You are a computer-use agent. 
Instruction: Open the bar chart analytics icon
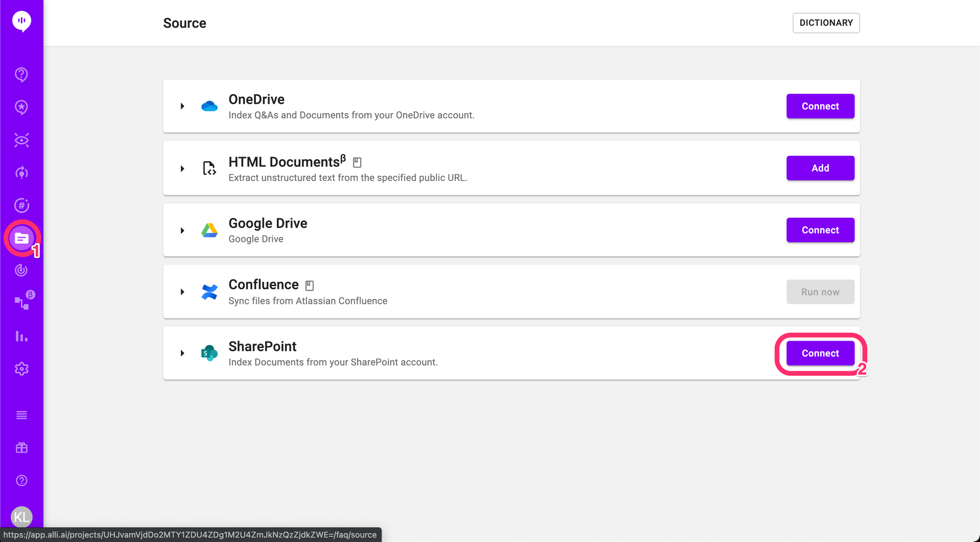[22, 336]
